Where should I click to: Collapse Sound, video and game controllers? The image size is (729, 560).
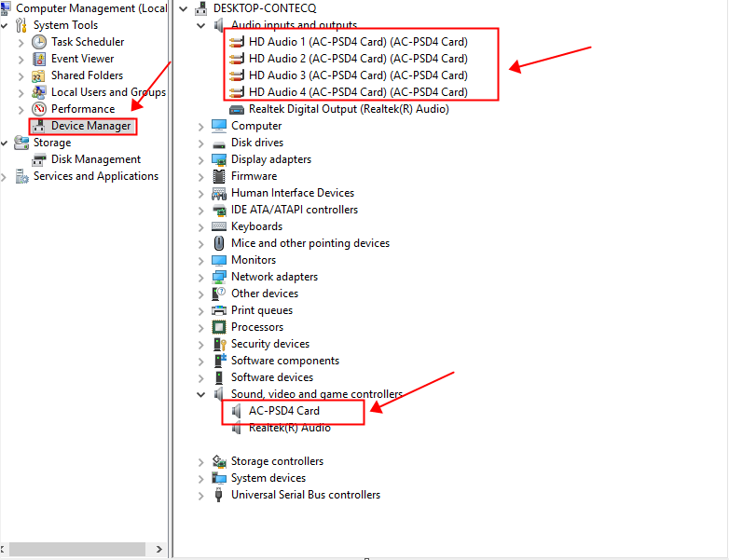coord(200,394)
